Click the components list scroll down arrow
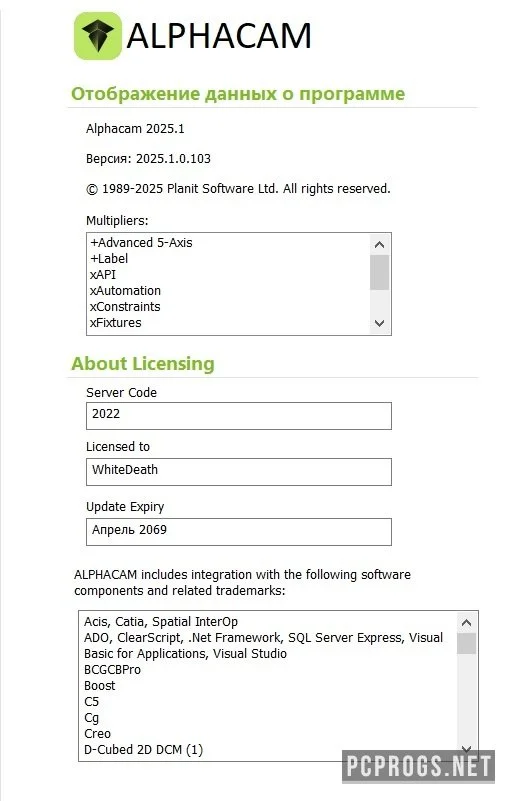 coord(466,749)
